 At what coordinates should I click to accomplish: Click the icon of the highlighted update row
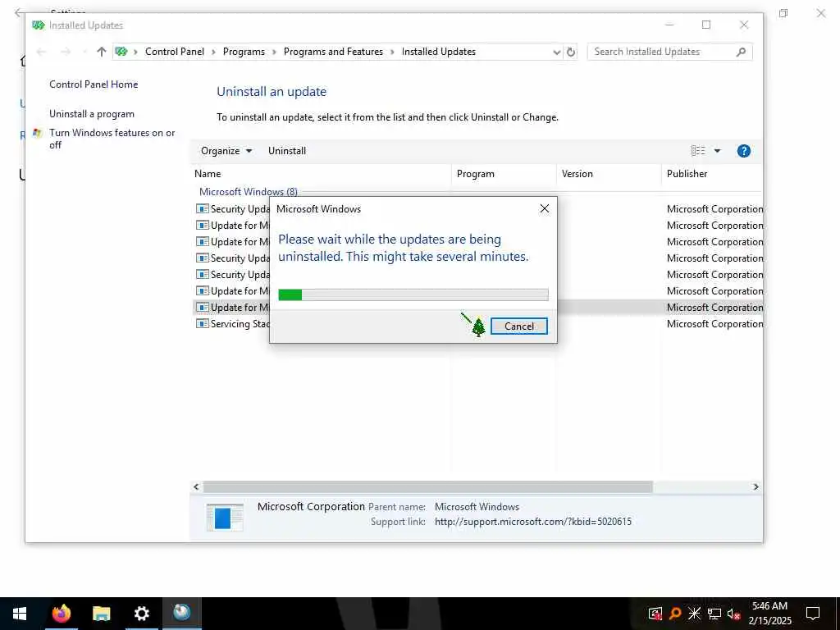(202, 308)
